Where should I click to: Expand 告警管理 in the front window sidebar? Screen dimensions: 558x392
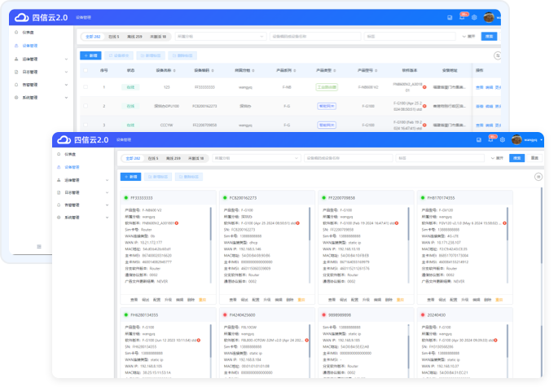coord(107,205)
